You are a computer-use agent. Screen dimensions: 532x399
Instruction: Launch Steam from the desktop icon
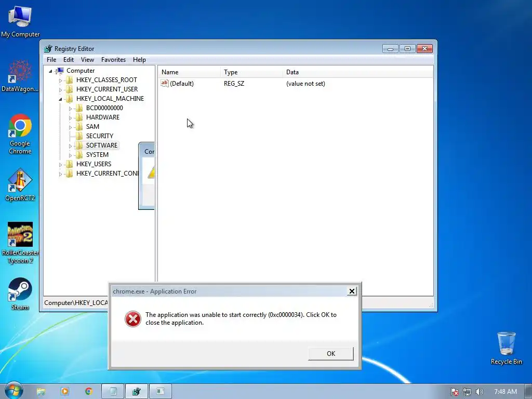(20, 294)
